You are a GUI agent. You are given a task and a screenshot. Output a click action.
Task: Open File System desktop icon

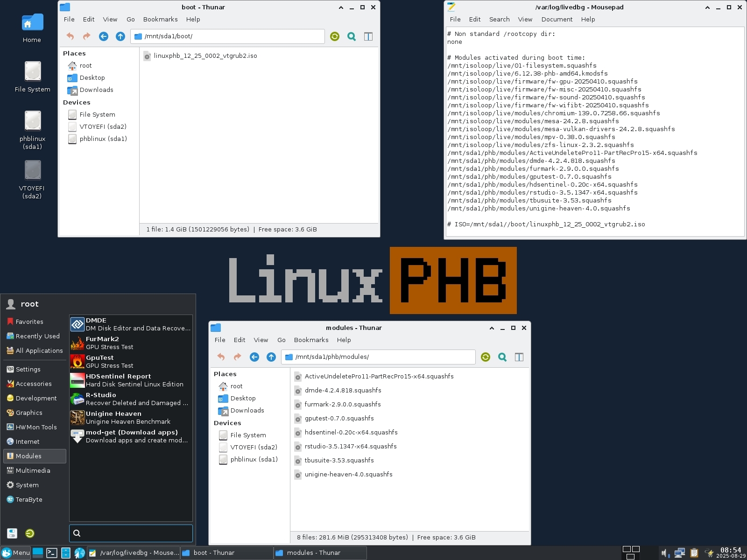[32, 77]
